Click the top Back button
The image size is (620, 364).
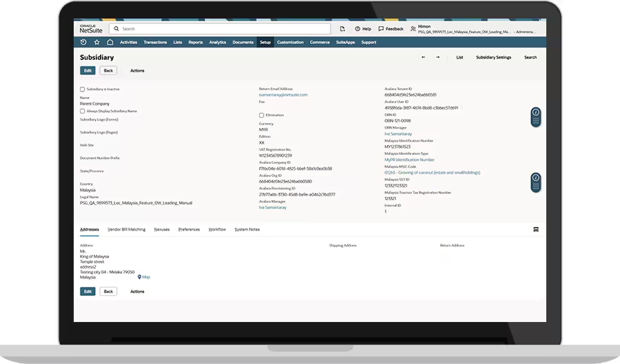coord(108,71)
